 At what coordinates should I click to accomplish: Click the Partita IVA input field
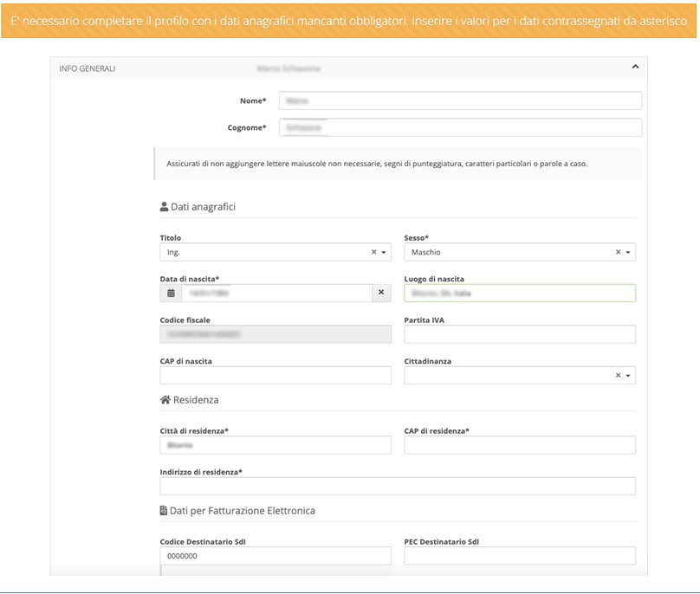click(519, 334)
